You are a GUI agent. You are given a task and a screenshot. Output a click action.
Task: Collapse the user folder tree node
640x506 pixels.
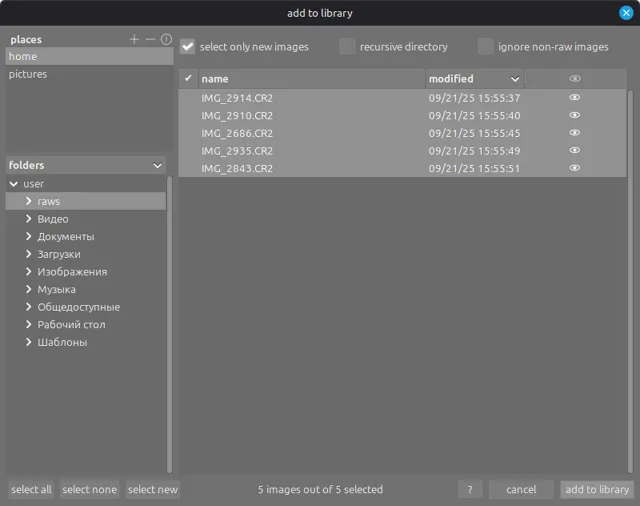click(14, 184)
